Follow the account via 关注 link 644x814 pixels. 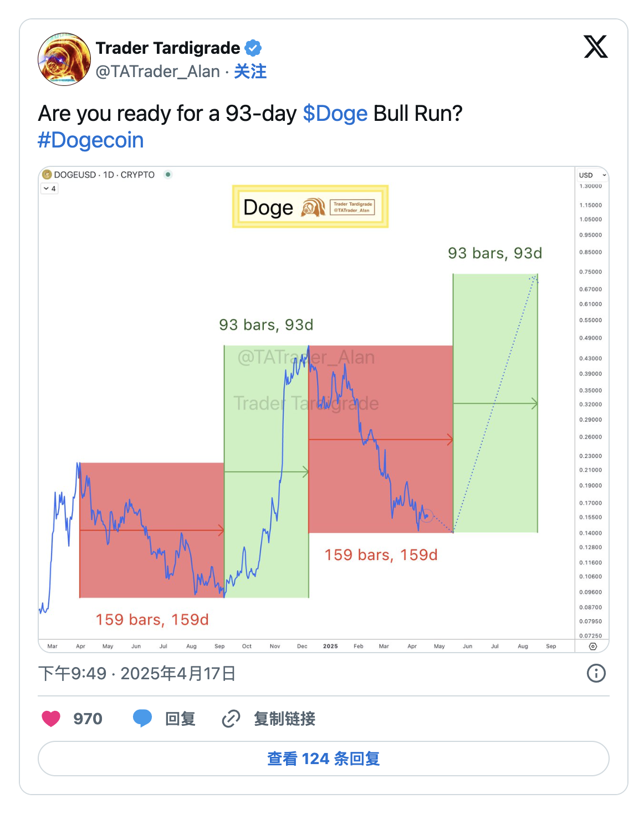tap(250, 72)
